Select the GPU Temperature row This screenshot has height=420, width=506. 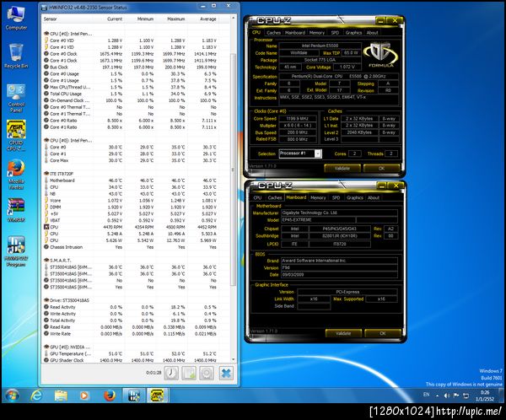(131, 354)
